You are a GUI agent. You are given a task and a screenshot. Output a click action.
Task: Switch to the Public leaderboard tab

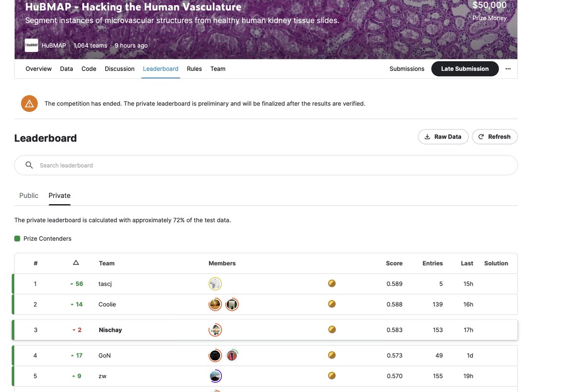(x=29, y=196)
